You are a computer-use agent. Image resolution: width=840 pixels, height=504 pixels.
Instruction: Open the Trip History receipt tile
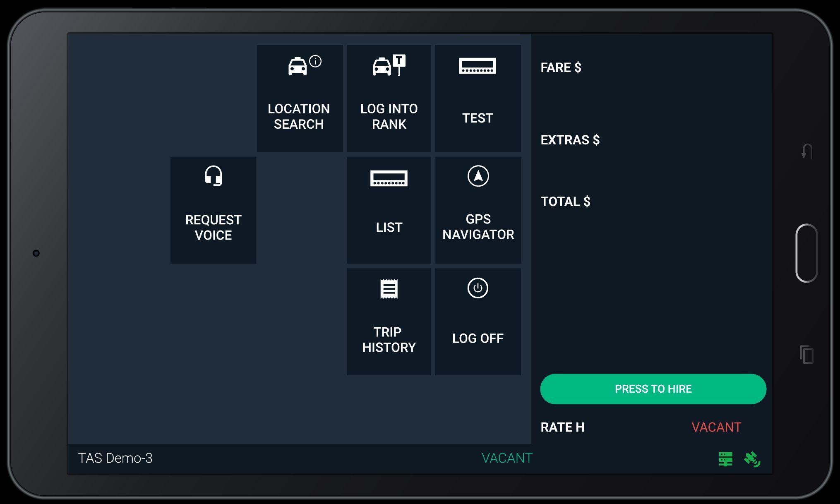[389, 322]
